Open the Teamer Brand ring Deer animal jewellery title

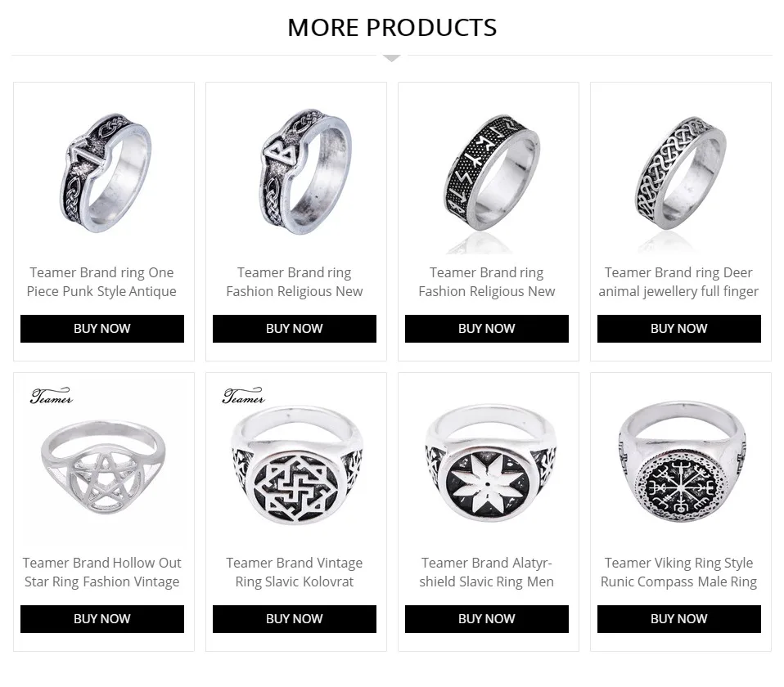(679, 282)
